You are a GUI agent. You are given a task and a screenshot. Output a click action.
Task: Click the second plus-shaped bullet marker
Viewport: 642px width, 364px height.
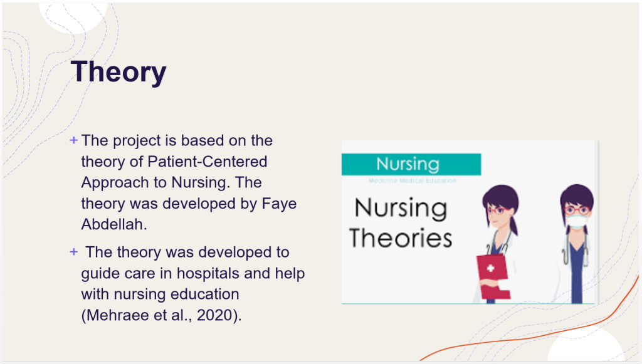click(x=74, y=252)
